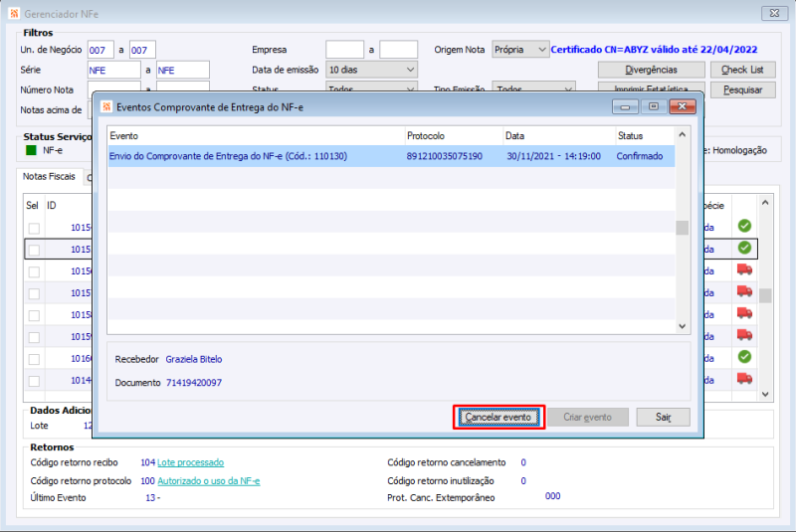Click the Gerenciador NFe window icon
796x532 pixels.
(x=14, y=13)
